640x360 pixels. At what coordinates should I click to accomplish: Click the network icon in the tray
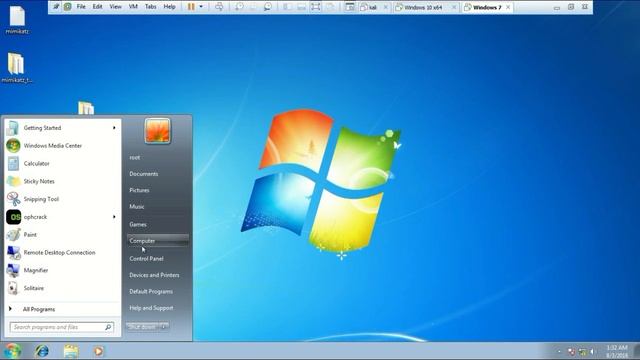coord(582,351)
